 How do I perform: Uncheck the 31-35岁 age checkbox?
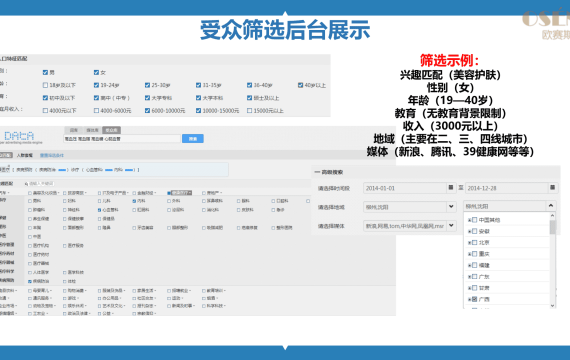pyautogui.click(x=198, y=85)
